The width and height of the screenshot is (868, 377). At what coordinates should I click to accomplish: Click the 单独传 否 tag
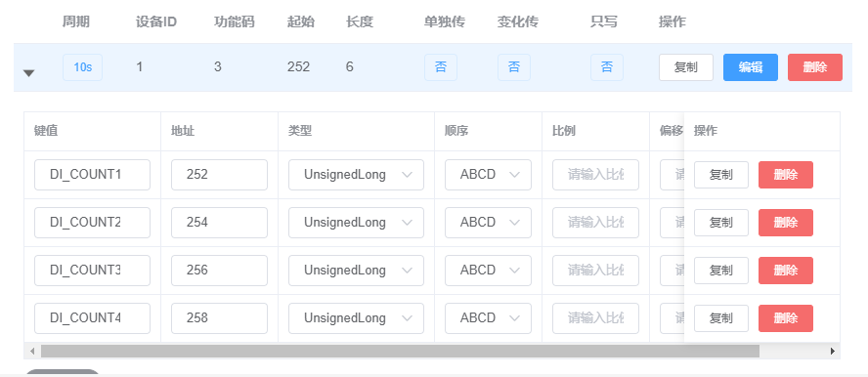pyautogui.click(x=441, y=67)
